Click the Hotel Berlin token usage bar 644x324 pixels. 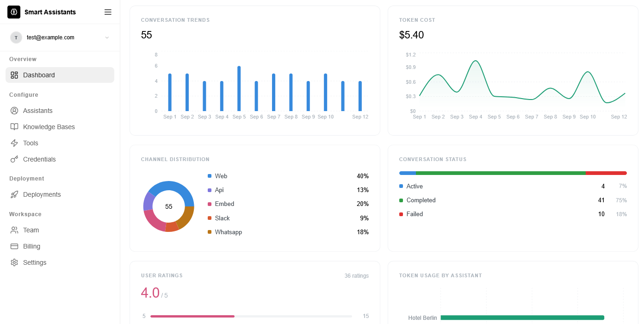(522, 318)
